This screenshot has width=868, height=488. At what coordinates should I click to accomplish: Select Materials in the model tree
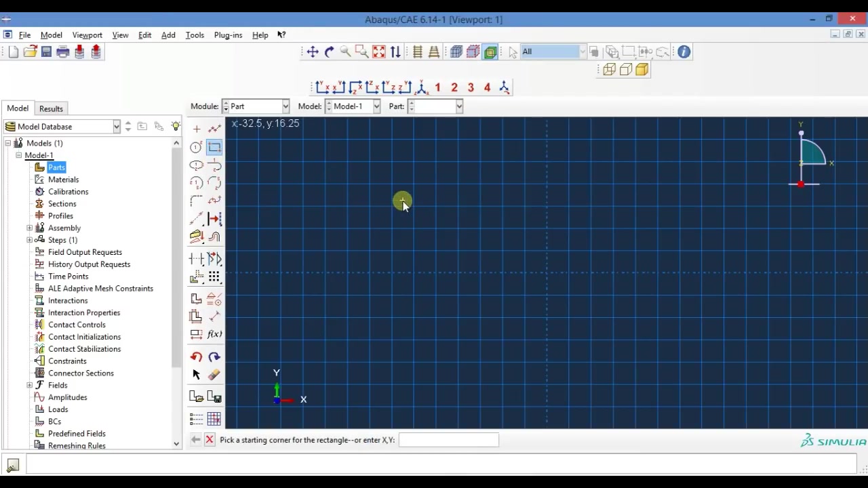[63, 180]
